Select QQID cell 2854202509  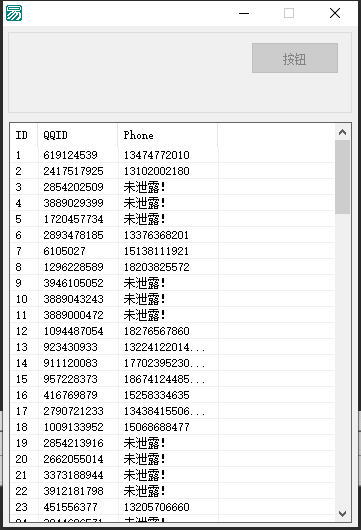73,187
